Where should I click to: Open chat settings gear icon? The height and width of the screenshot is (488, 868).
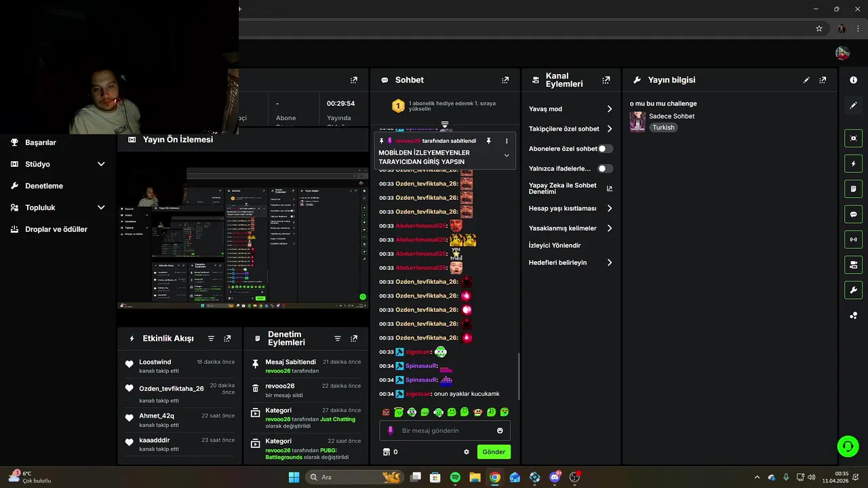click(467, 452)
